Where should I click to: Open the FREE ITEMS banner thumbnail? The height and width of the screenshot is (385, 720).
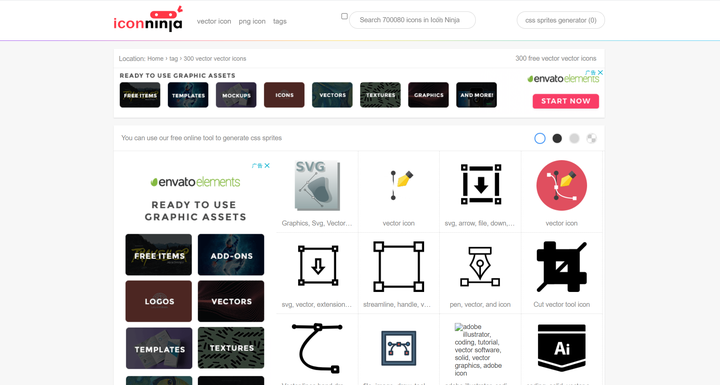[x=140, y=95]
